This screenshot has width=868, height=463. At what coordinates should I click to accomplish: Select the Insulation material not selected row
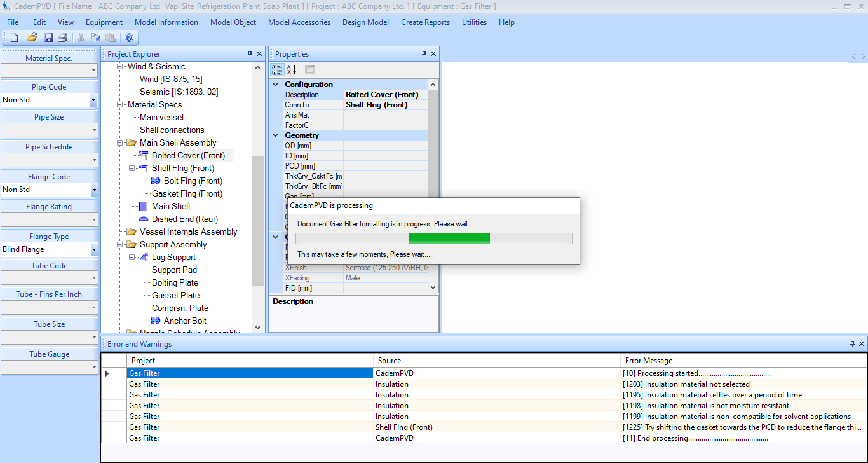484,384
